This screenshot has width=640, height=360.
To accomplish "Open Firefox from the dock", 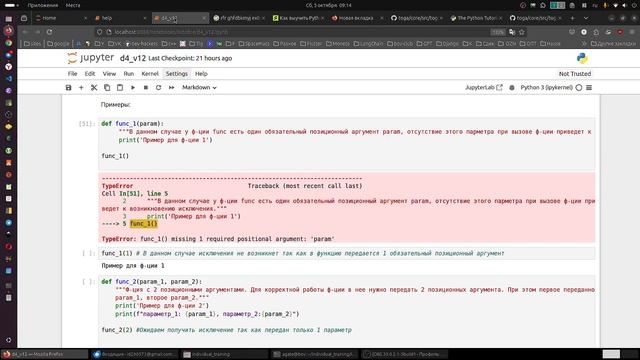I will point(9,31).
